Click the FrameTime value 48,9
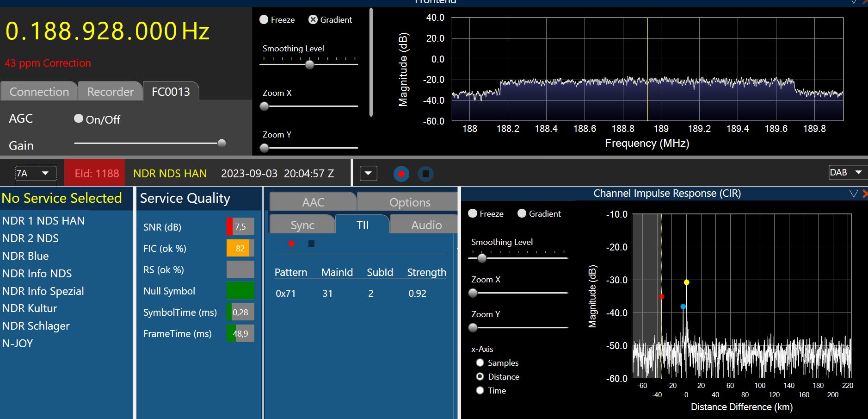868x419 pixels. tap(240, 333)
